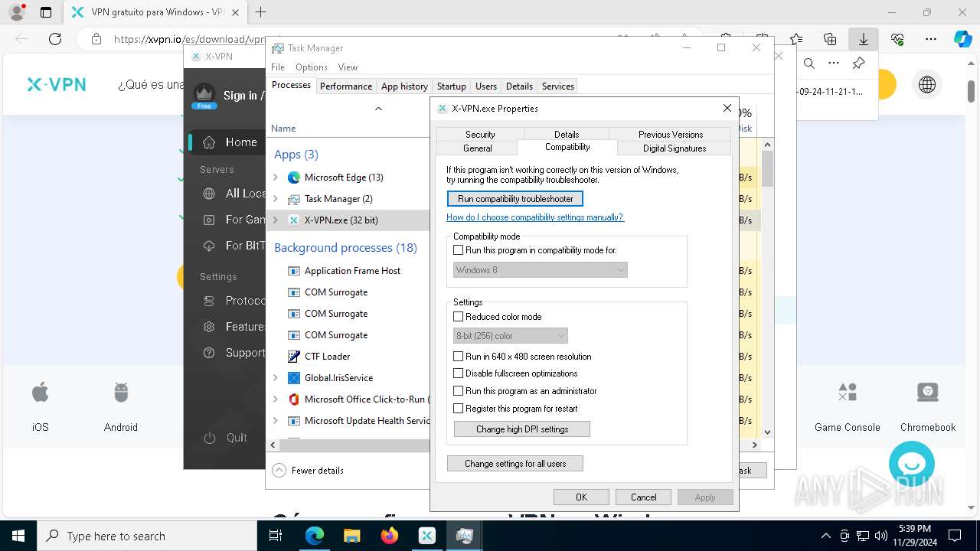Switch to the Digital Signatures tab

[675, 148]
